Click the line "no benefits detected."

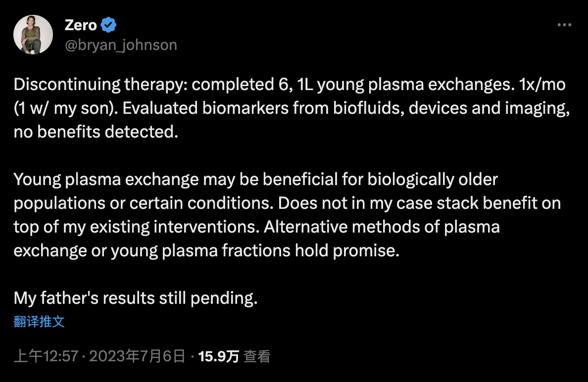coord(96,132)
